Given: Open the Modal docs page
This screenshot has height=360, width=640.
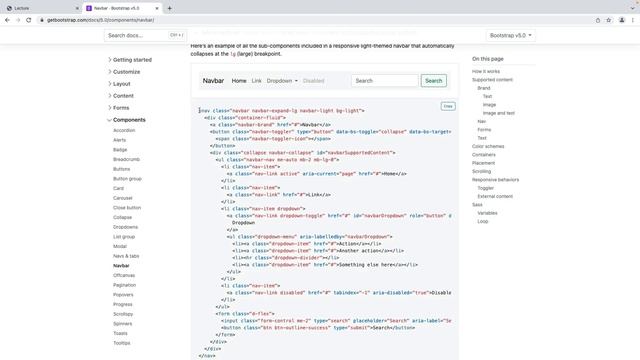Looking at the screenshot, I should point(120,246).
